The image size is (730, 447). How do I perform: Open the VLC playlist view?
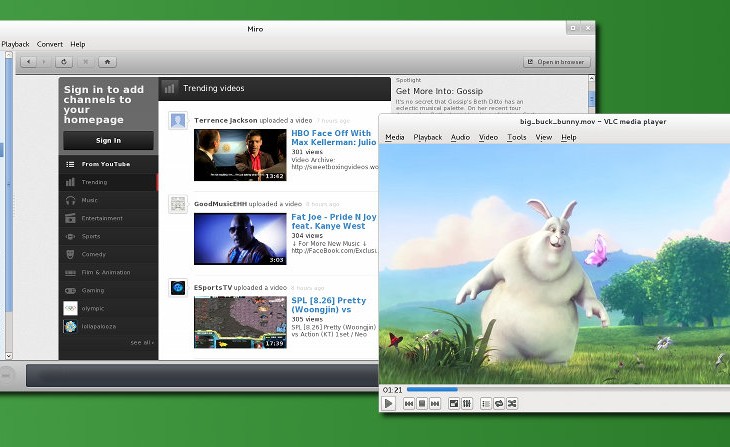485,404
